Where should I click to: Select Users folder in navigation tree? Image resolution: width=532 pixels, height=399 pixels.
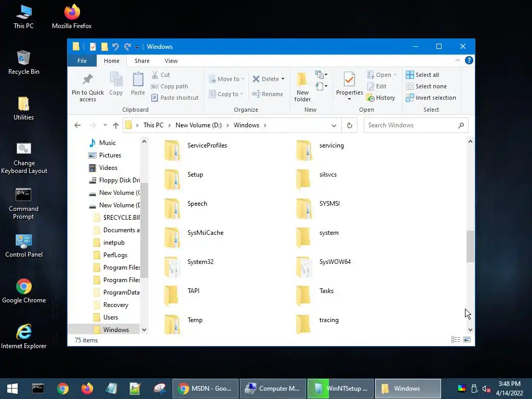106,317
